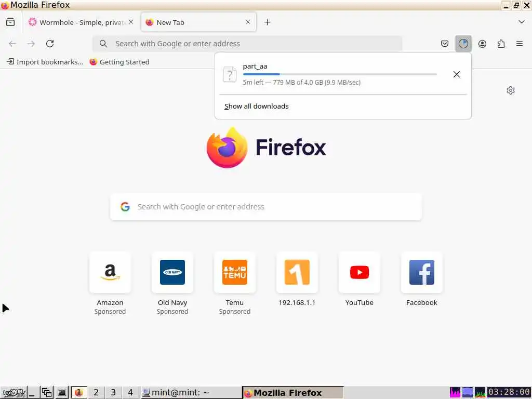The image size is (532, 399).
Task: Switch to workspace 4
Action: click(130, 393)
